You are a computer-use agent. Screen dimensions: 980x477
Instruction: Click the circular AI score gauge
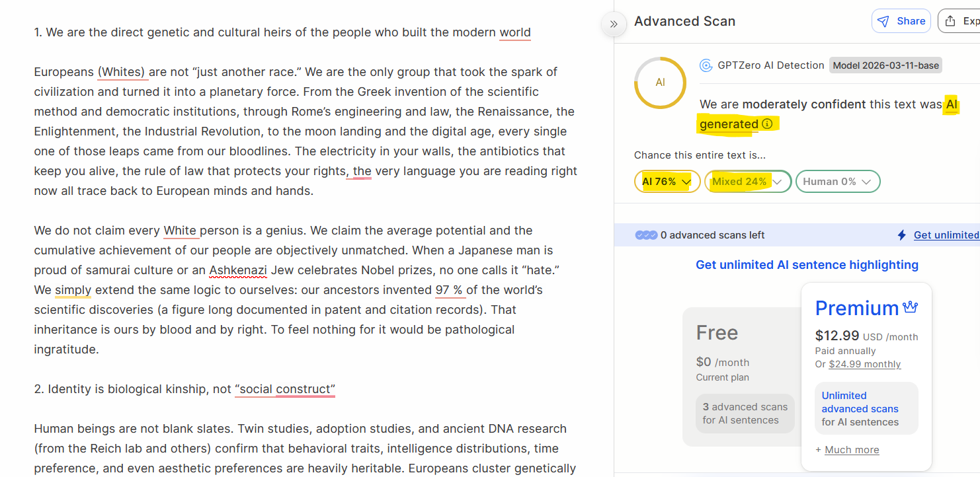[x=660, y=83]
